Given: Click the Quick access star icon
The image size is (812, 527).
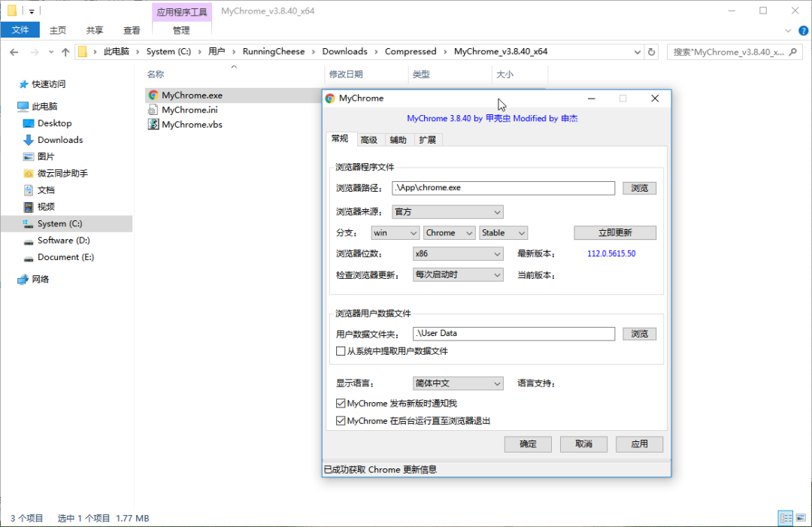Looking at the screenshot, I should click(x=23, y=84).
